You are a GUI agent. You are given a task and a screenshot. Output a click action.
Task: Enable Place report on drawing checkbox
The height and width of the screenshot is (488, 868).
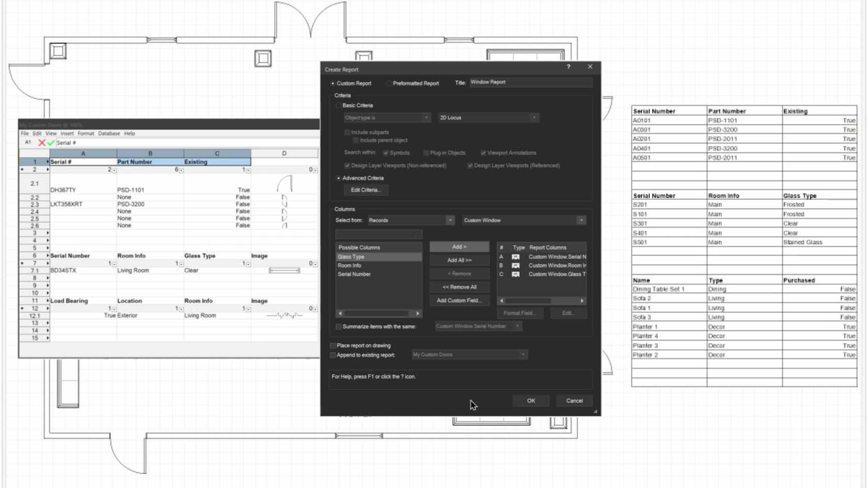[333, 345]
